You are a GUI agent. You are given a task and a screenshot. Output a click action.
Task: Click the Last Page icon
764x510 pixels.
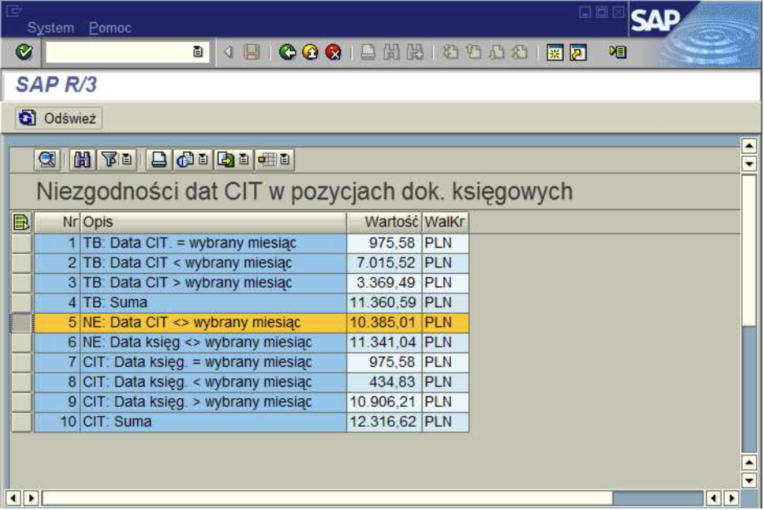click(x=520, y=52)
